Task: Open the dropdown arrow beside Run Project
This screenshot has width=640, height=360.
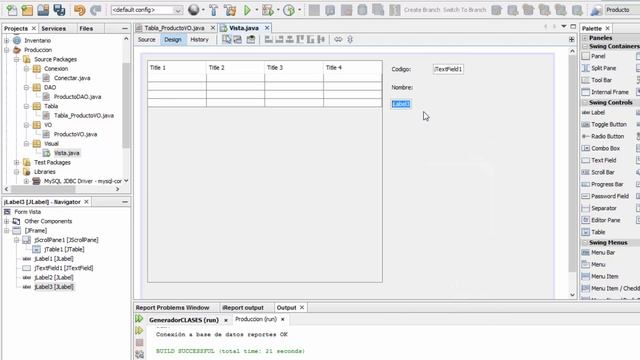Action: click(x=257, y=10)
